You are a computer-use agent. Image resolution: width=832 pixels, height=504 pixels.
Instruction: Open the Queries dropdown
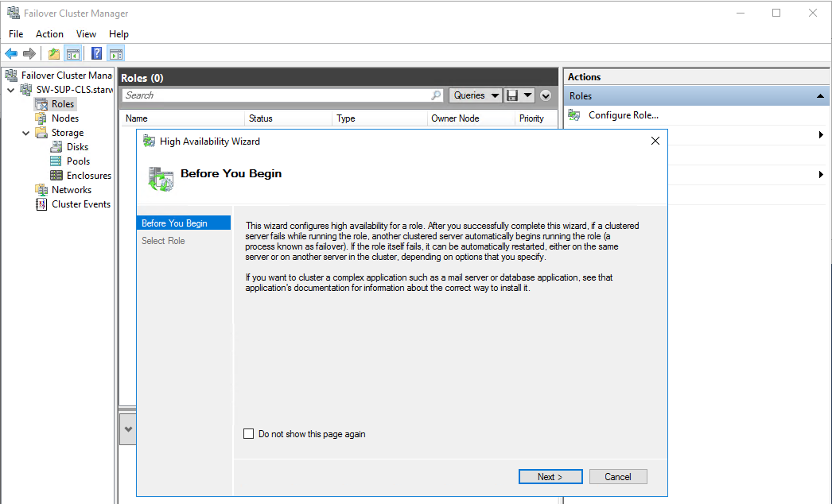[475, 95]
